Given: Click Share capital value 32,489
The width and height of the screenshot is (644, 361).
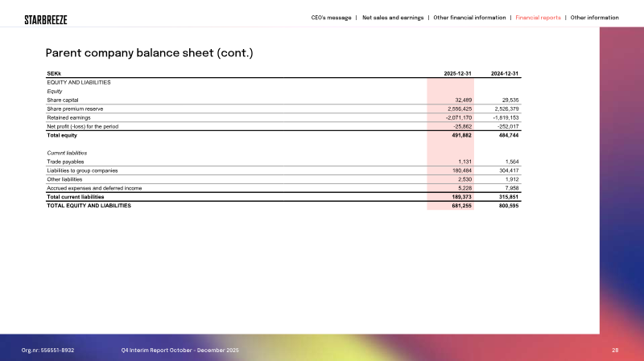Looking at the screenshot, I should pyautogui.click(x=464, y=100).
